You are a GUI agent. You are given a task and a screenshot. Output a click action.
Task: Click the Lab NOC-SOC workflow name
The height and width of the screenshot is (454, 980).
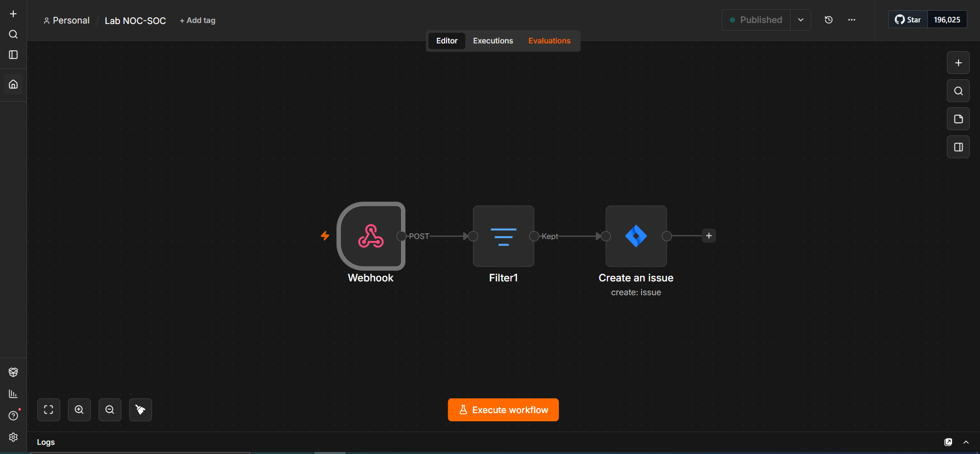[x=135, y=21]
